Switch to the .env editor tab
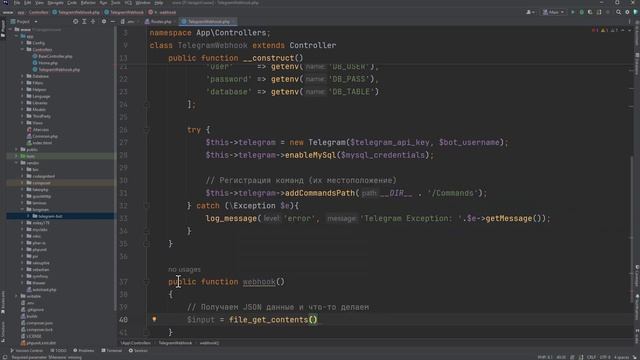The image size is (640, 360). click(129, 22)
